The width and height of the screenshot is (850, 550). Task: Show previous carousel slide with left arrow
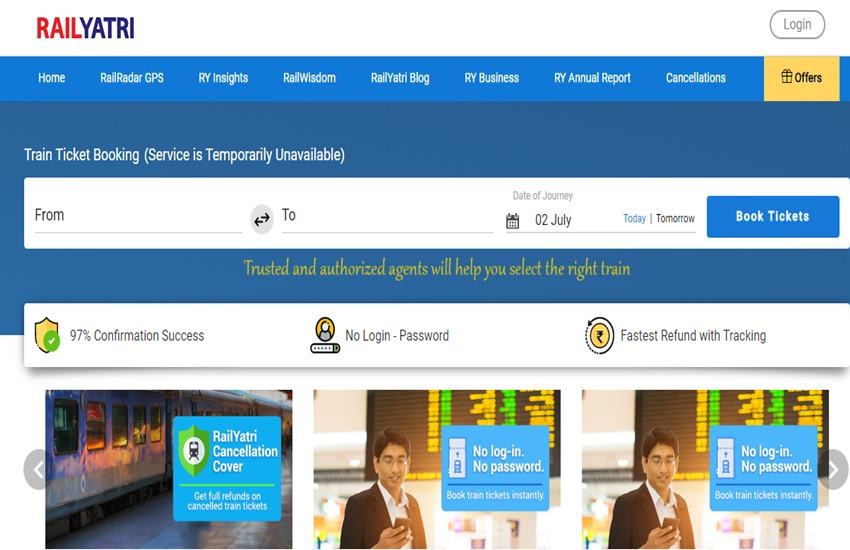[36, 469]
